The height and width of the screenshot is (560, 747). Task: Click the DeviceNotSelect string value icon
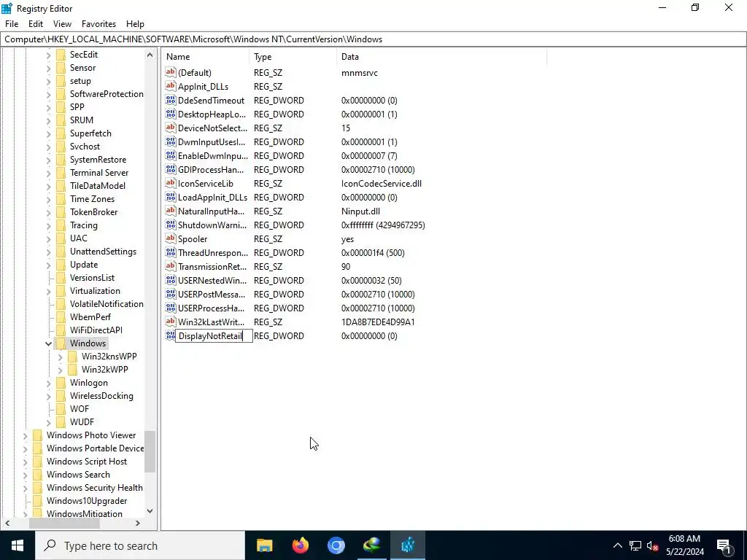point(171,128)
